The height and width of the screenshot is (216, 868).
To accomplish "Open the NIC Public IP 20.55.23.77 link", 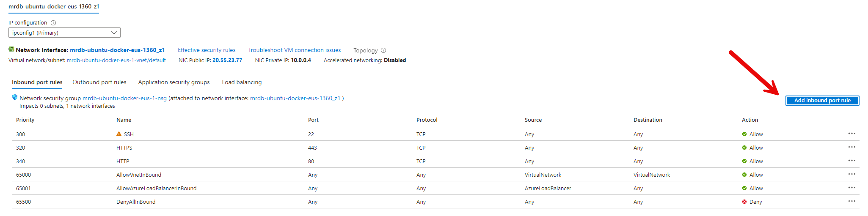I will point(227,60).
